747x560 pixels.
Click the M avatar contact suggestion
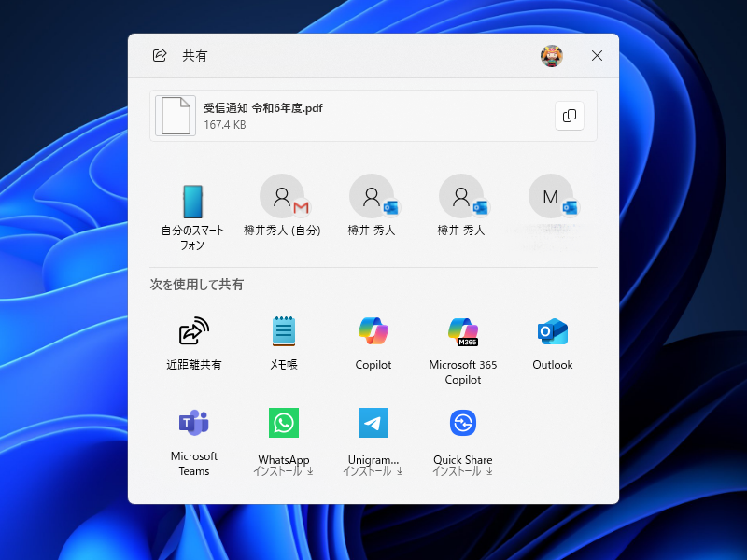pyautogui.click(x=550, y=196)
